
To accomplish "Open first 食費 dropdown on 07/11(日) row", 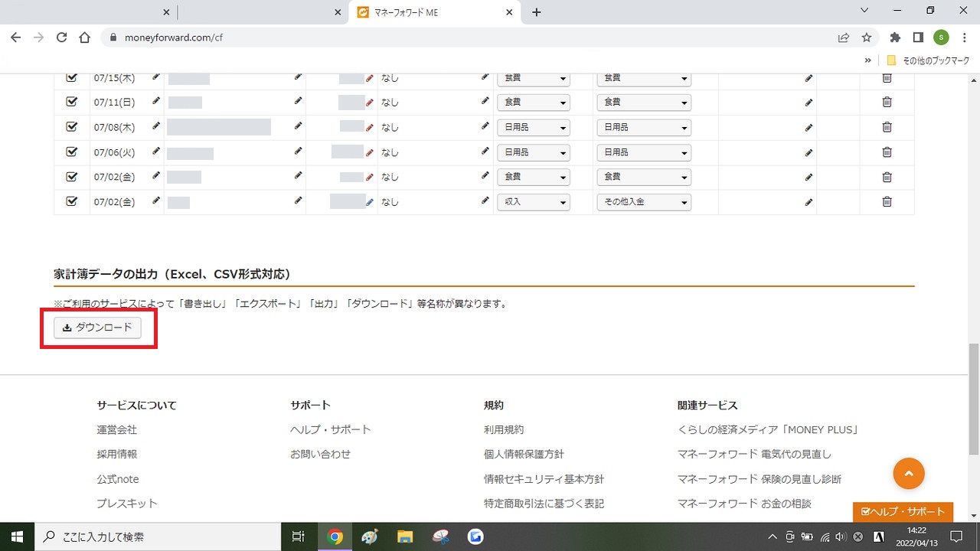I will click(534, 102).
